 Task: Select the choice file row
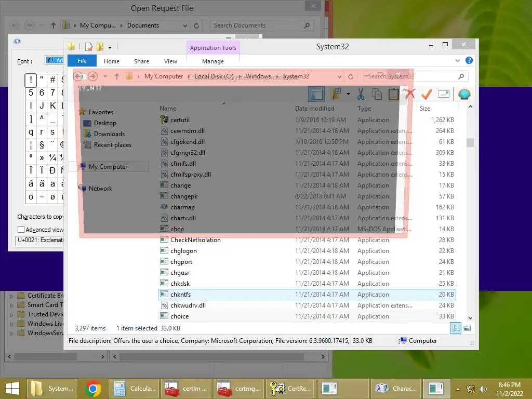tap(307, 316)
